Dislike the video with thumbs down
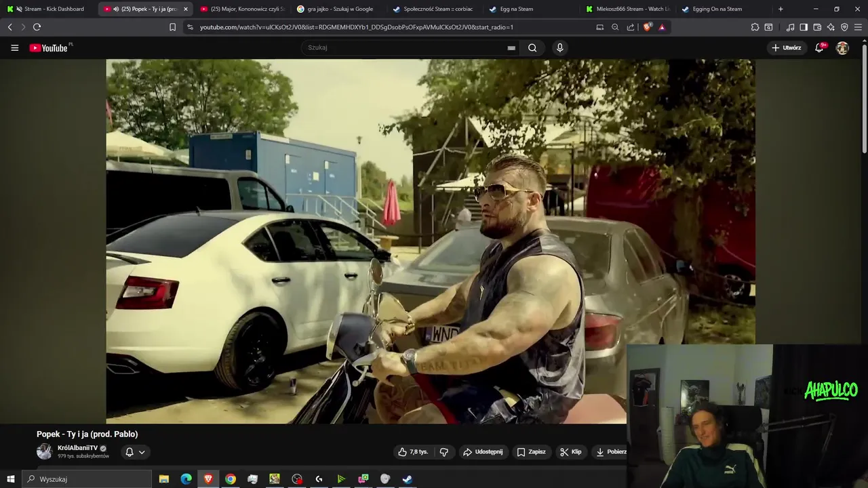 point(444,452)
